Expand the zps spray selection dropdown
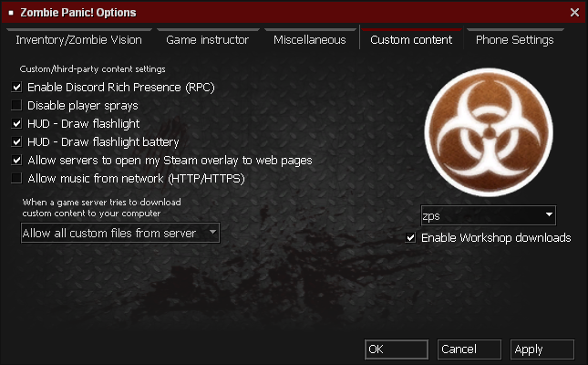588x365 pixels. [x=489, y=215]
